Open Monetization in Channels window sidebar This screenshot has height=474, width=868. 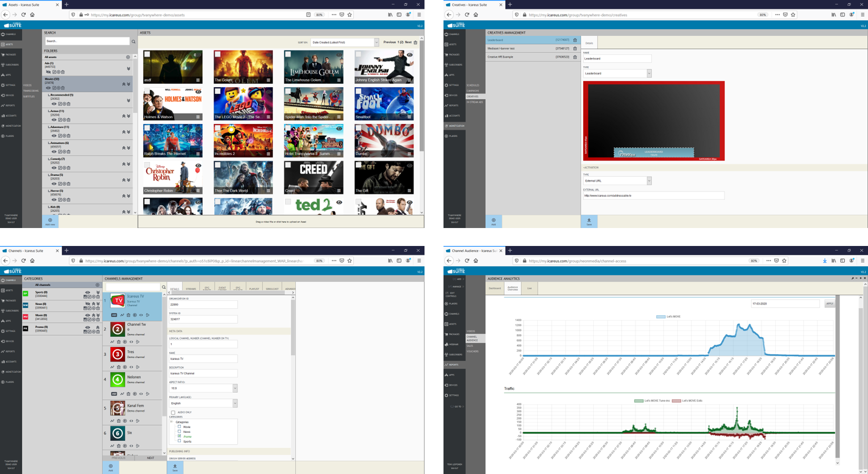[11, 372]
